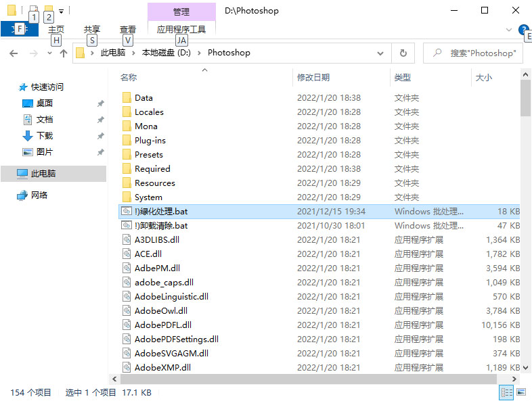Click the !)卸载清除.bat file icon
The width and height of the screenshot is (532, 401).
coord(127,226)
